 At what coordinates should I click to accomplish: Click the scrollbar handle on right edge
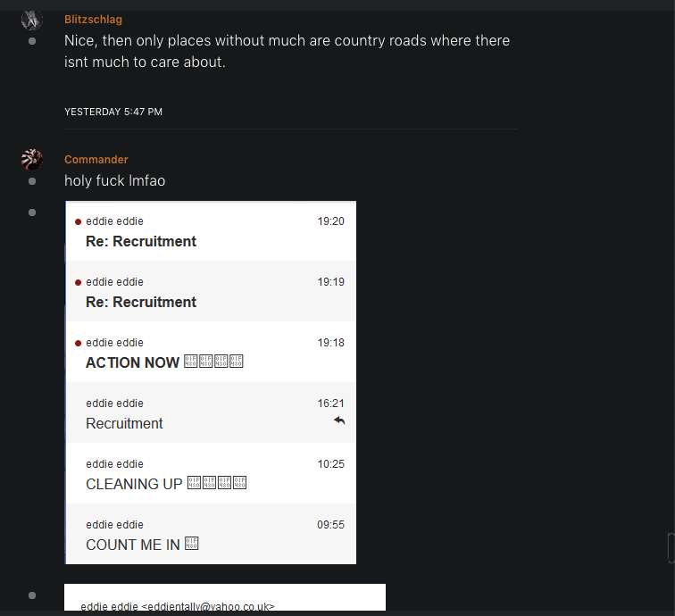coord(671,547)
